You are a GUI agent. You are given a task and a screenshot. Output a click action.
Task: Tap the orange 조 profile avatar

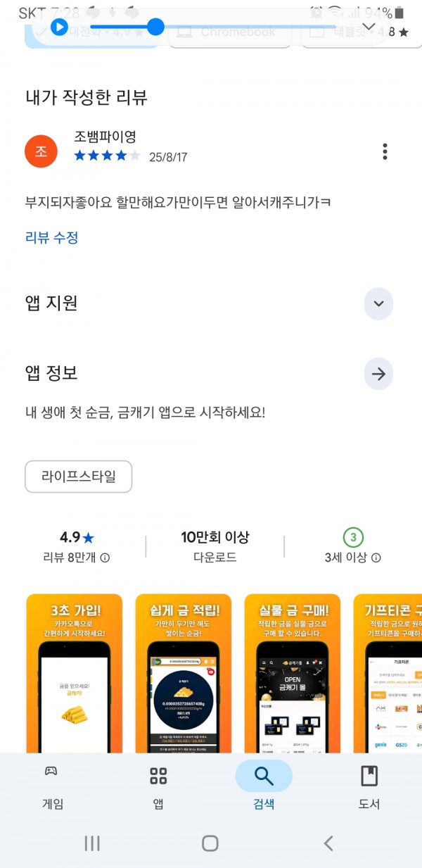(41, 151)
